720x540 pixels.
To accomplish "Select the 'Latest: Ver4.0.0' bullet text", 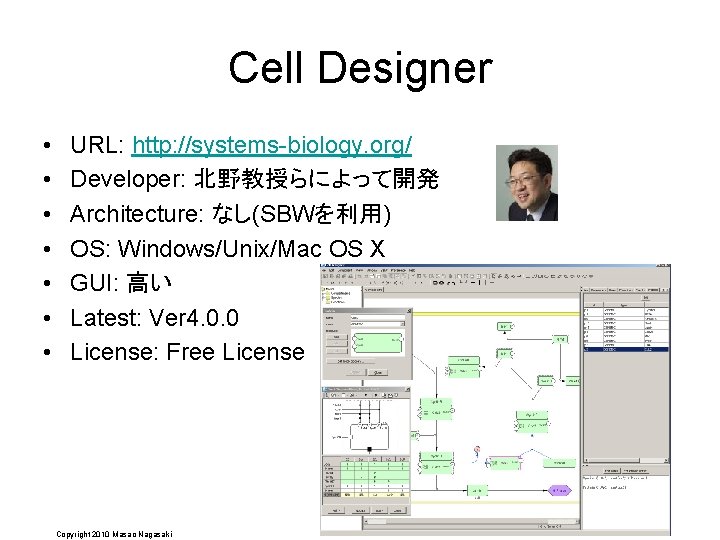I will coord(154,318).
